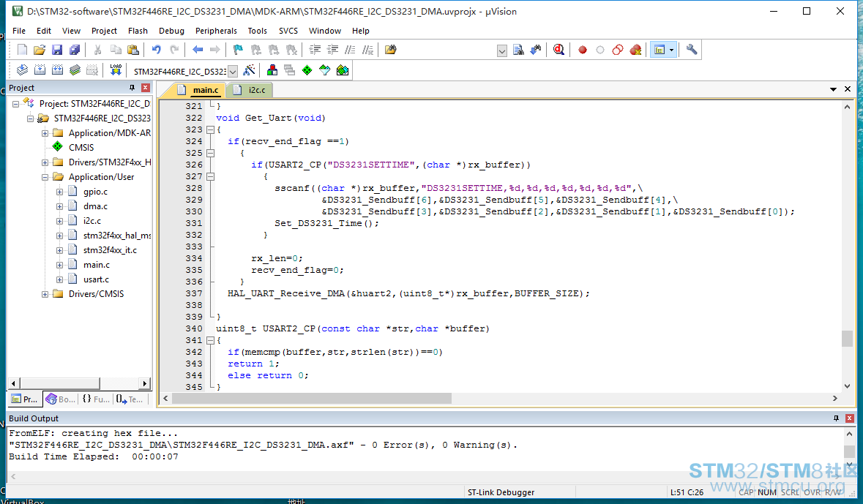Expand the Application/MDK-ARM folder
The image size is (863, 504).
45,133
